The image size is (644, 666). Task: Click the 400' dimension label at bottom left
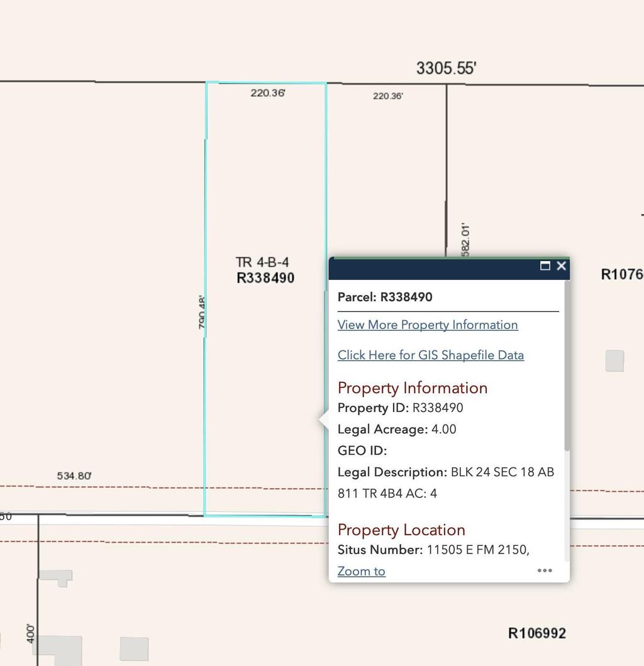[30, 633]
